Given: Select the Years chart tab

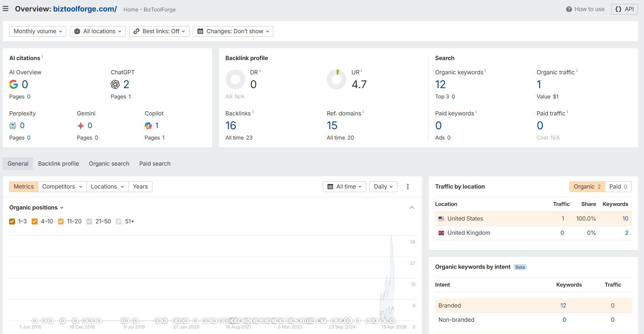Looking at the screenshot, I should [x=140, y=187].
